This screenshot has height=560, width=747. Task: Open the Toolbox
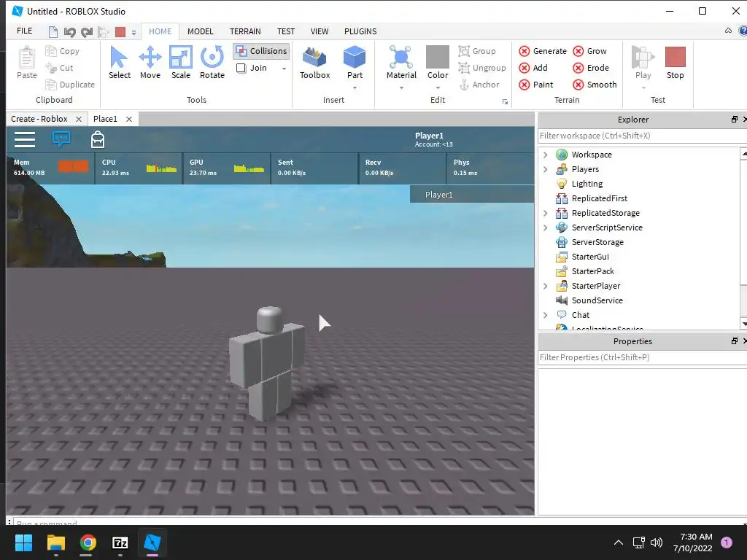(314, 63)
